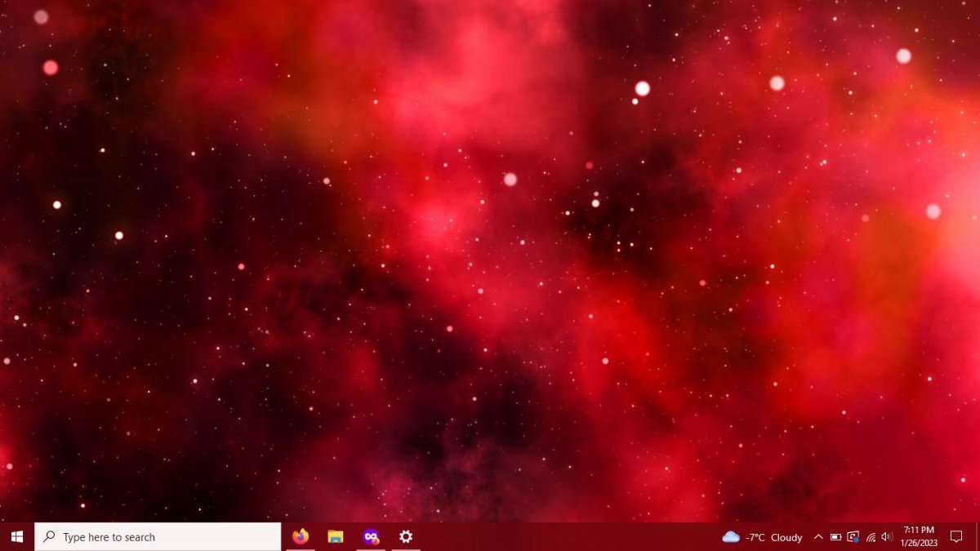Switch to Firefox Private Browsing window
The height and width of the screenshot is (551, 980).
371,536
